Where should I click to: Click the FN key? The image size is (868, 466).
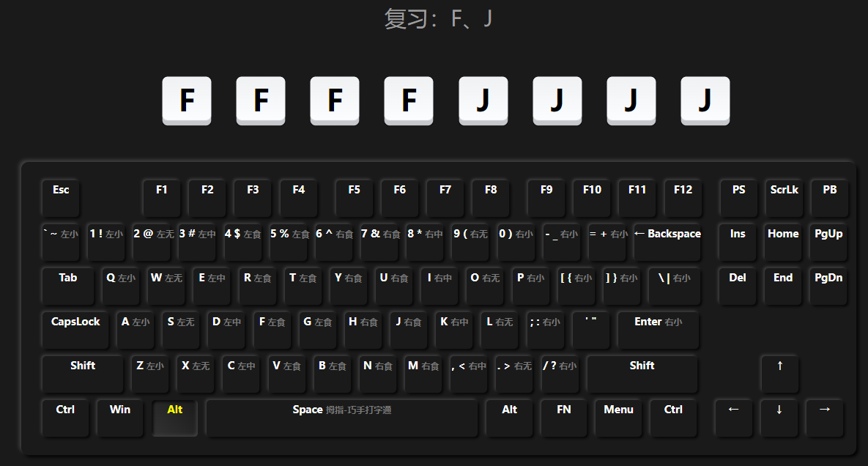point(564,417)
